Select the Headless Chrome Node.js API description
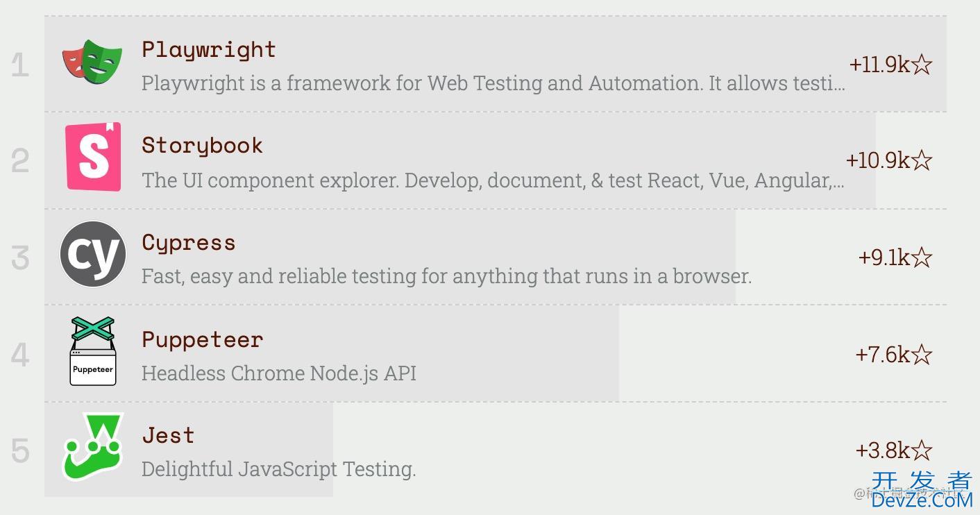980x515 pixels. tap(279, 373)
